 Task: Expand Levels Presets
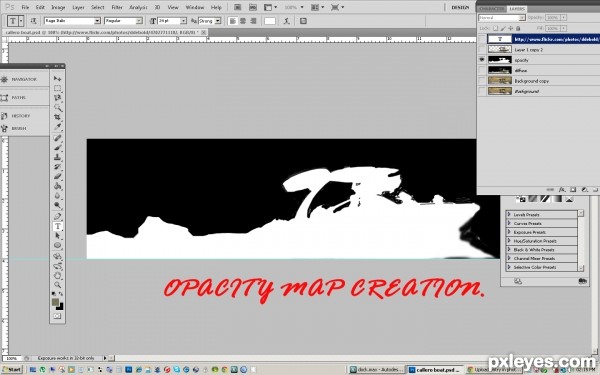click(x=509, y=214)
